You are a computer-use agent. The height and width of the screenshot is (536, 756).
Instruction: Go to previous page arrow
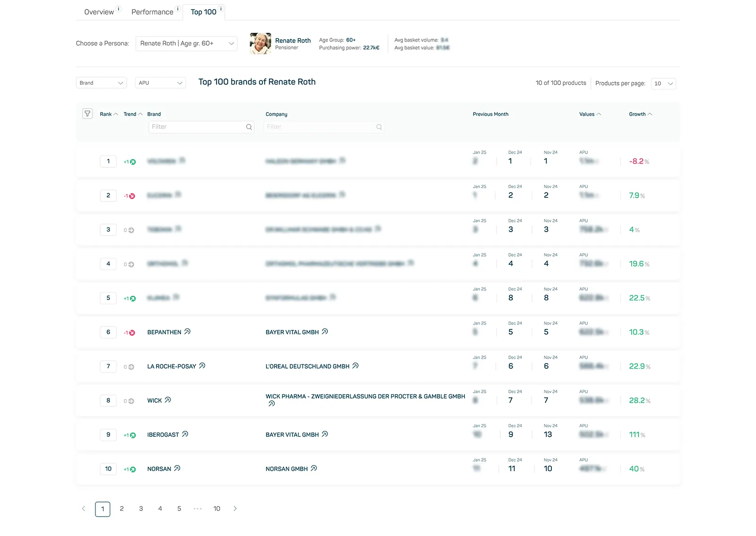tap(84, 509)
